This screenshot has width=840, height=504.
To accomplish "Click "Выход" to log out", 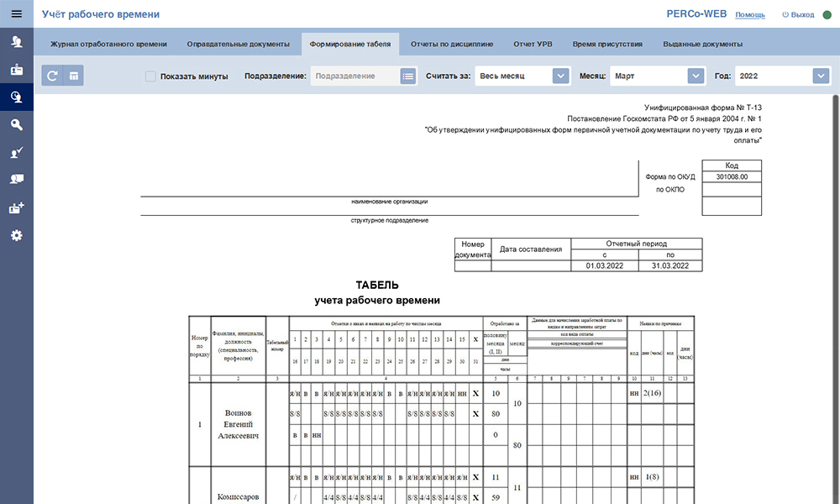I will coord(798,14).
